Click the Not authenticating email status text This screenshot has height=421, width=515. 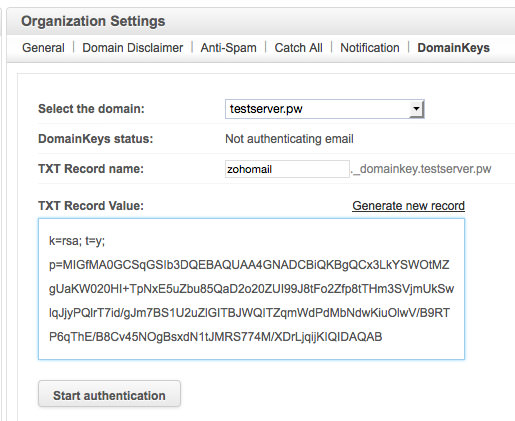[289, 139]
